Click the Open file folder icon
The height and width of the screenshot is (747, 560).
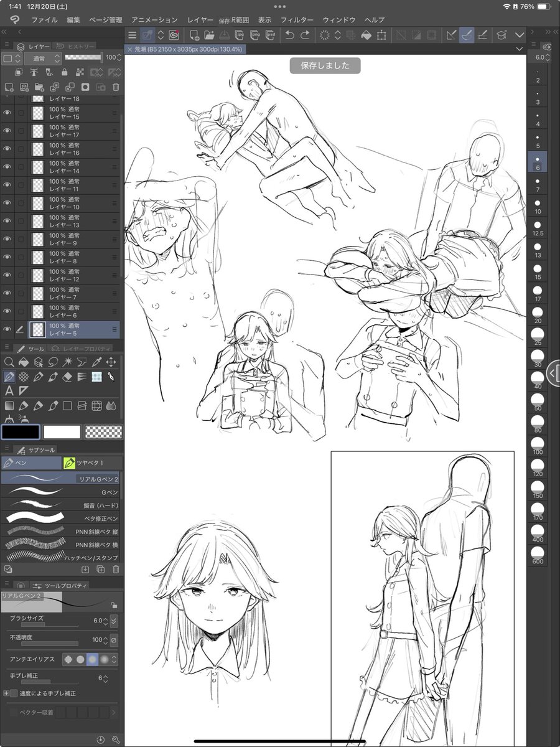209,35
